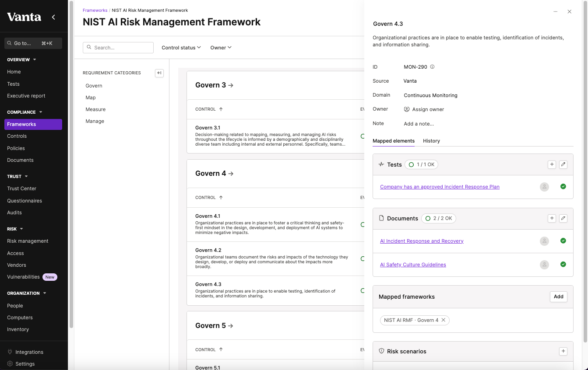The height and width of the screenshot is (370, 588).
Task: Click the add icon in Documents section
Action: 552,218
